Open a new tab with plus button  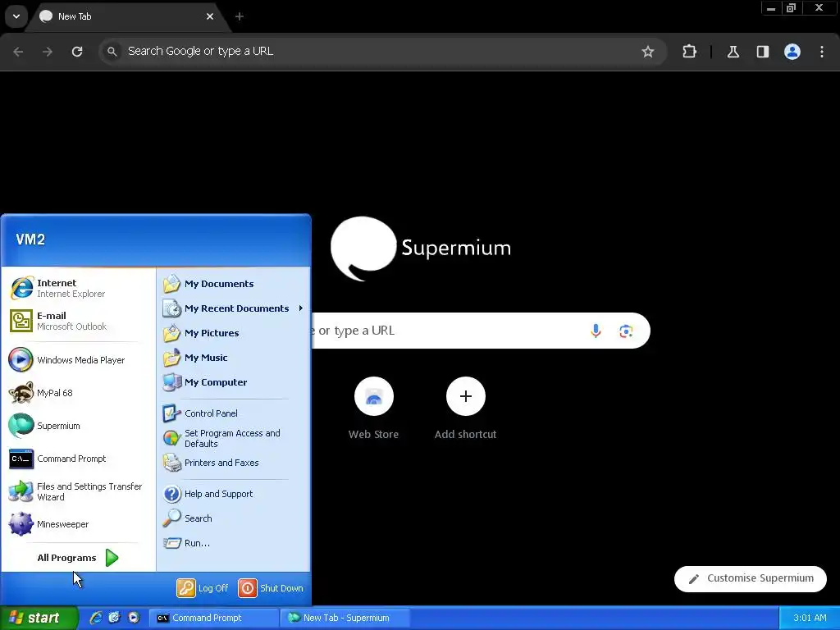240,16
